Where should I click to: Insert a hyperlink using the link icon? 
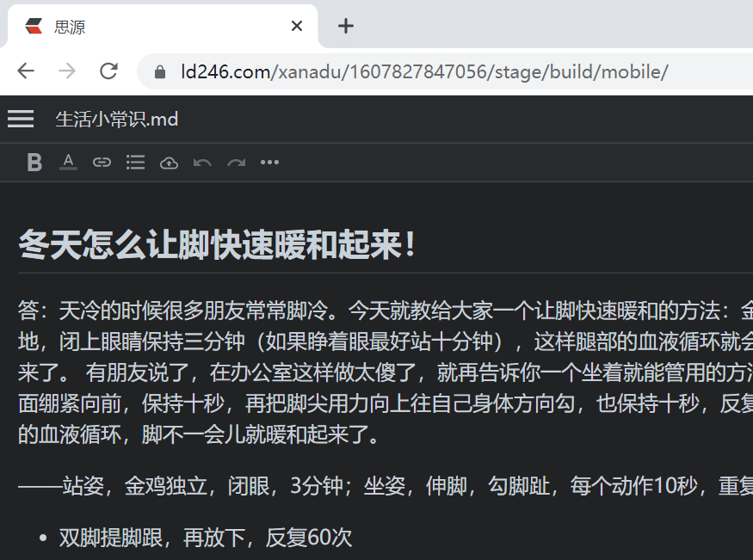(x=102, y=162)
